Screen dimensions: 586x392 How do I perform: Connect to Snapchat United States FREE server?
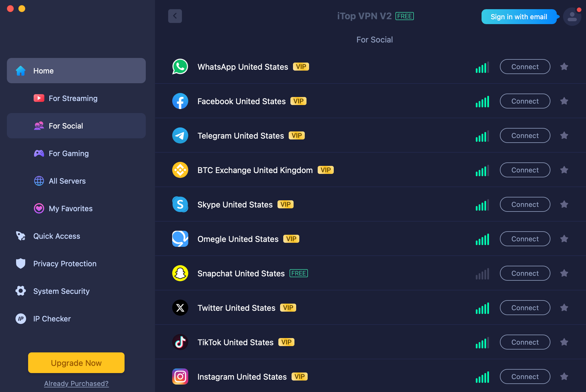525,273
